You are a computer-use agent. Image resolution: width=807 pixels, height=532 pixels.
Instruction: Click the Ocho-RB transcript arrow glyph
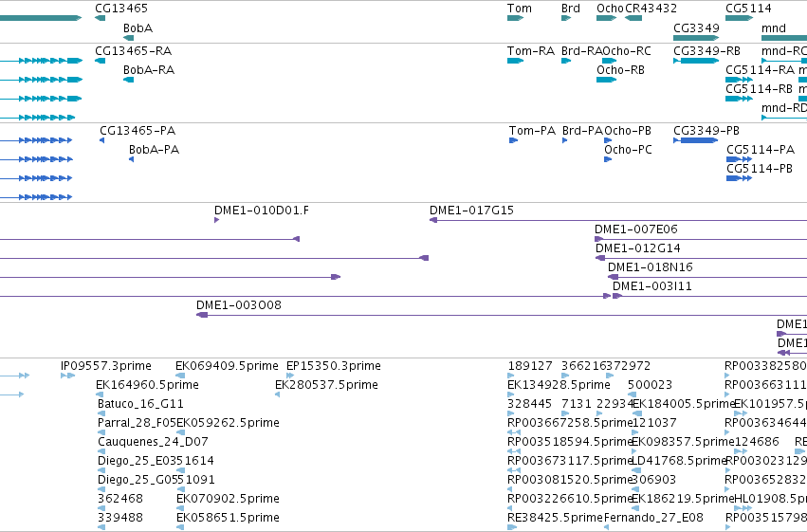[x=606, y=80]
